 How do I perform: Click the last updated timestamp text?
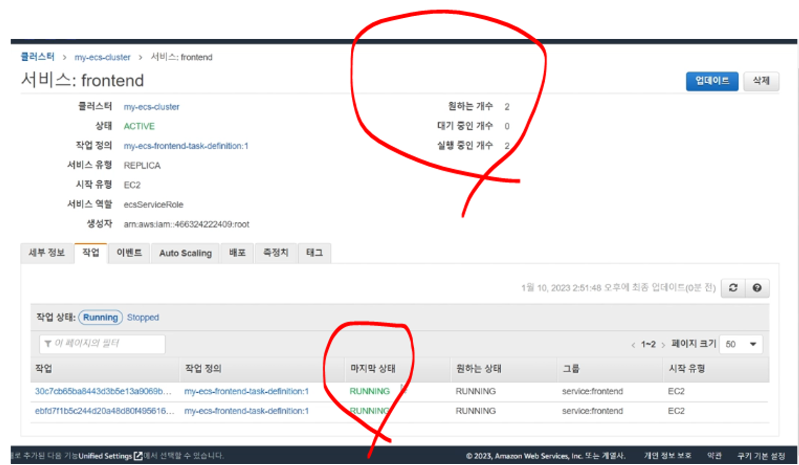[x=618, y=288]
